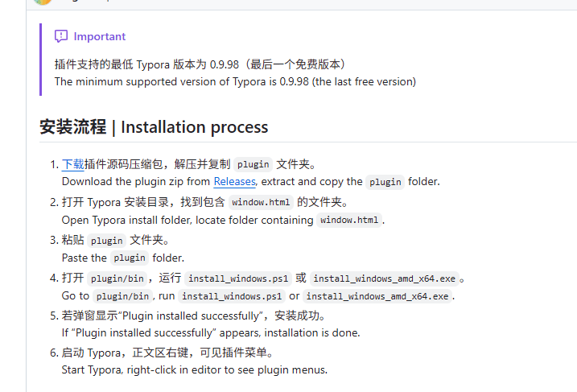Screen dimensions: 577x392
Task: Click install_windows_amd_x64.exe tag after 'or'
Action: (377, 296)
